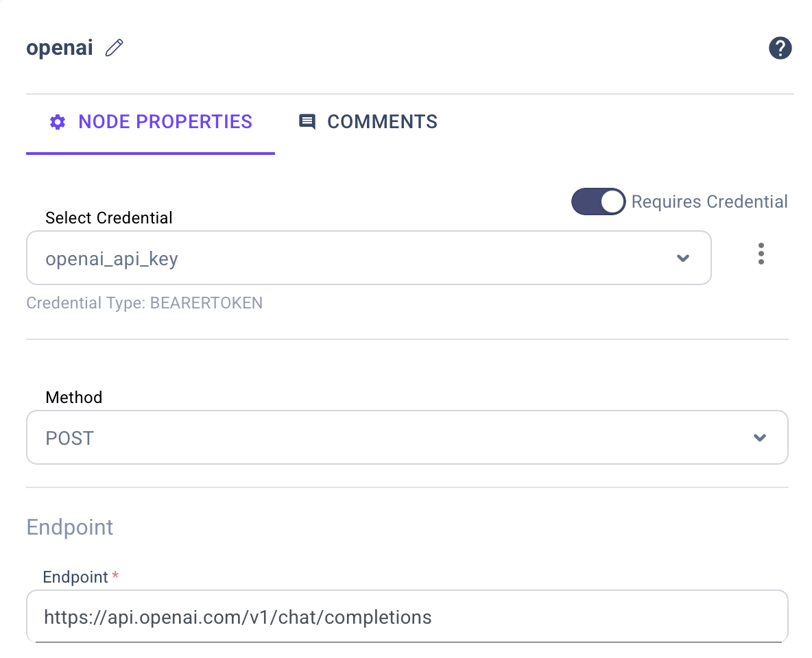Click the Credential Type: BEARERTOKEN text
Image resolution: width=812 pixels, height=658 pixels.
pyautogui.click(x=145, y=303)
